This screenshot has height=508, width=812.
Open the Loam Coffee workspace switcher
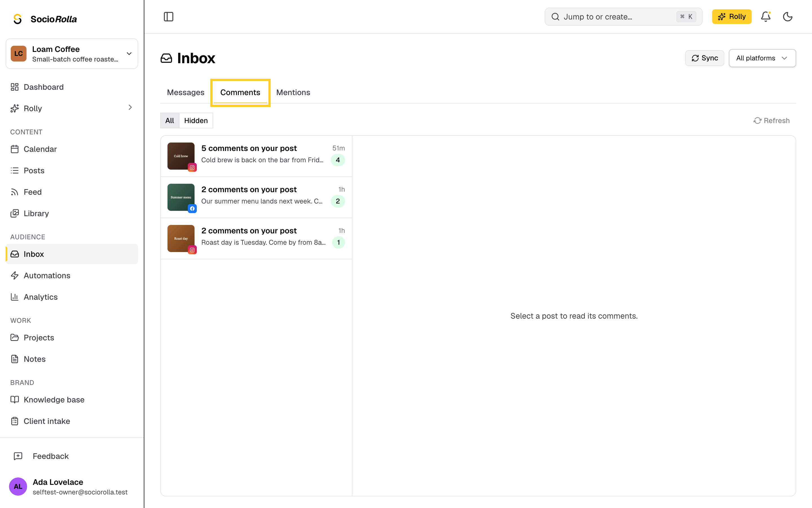tap(72, 54)
